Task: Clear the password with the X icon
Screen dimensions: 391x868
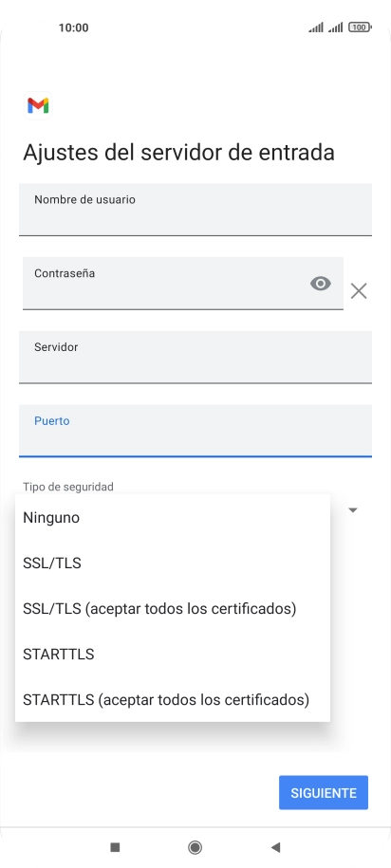Action: 359,290
